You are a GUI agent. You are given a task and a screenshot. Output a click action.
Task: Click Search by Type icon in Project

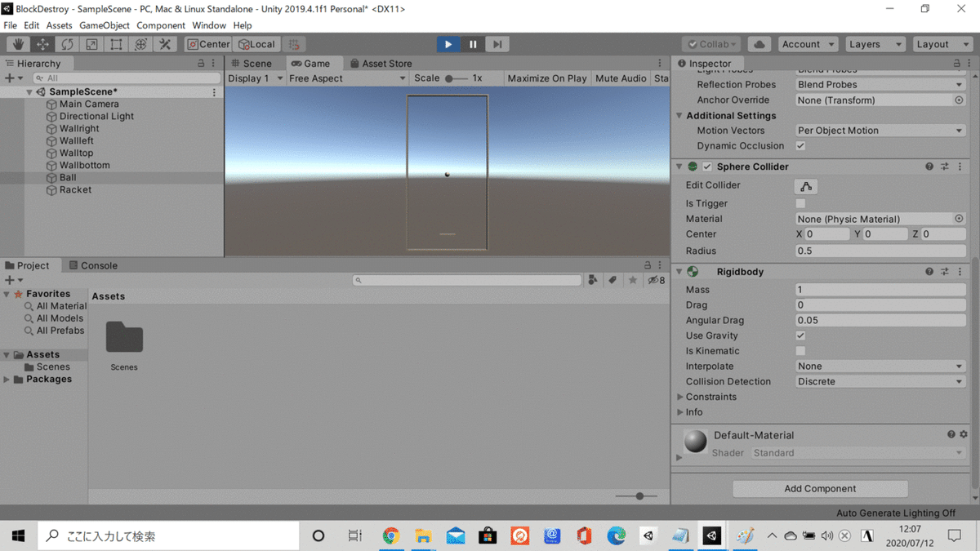(593, 280)
